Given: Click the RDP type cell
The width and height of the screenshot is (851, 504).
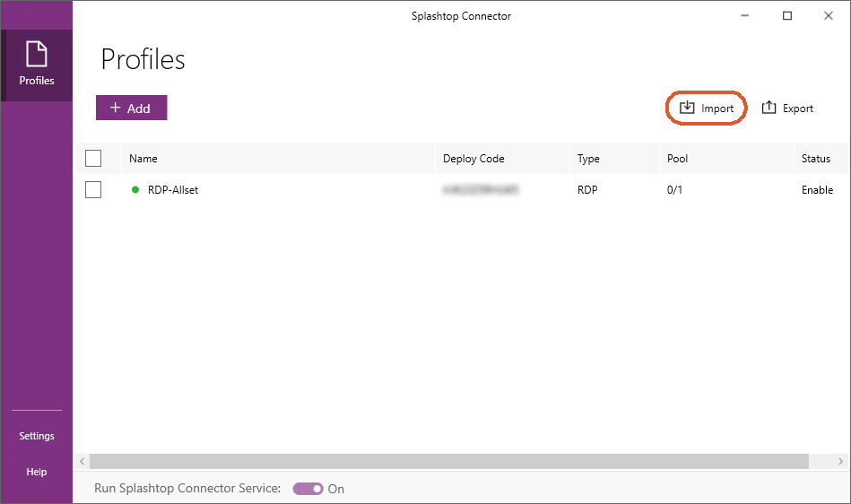Looking at the screenshot, I should point(587,190).
